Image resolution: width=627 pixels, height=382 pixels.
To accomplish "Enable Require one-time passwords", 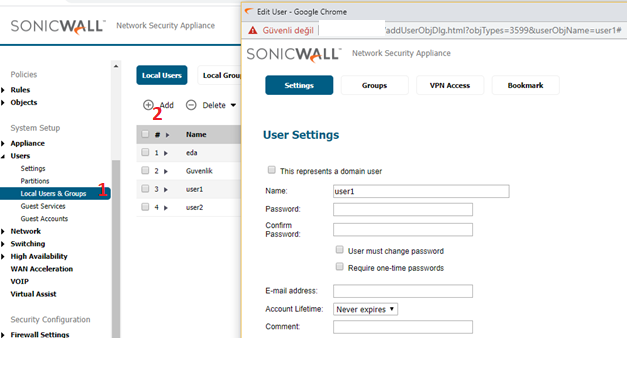I will (339, 266).
